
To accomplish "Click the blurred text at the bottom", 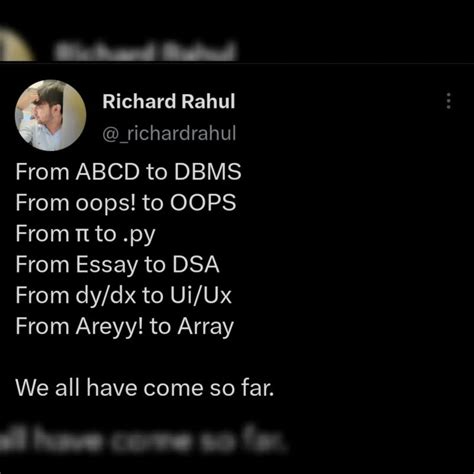I will tap(143, 441).
